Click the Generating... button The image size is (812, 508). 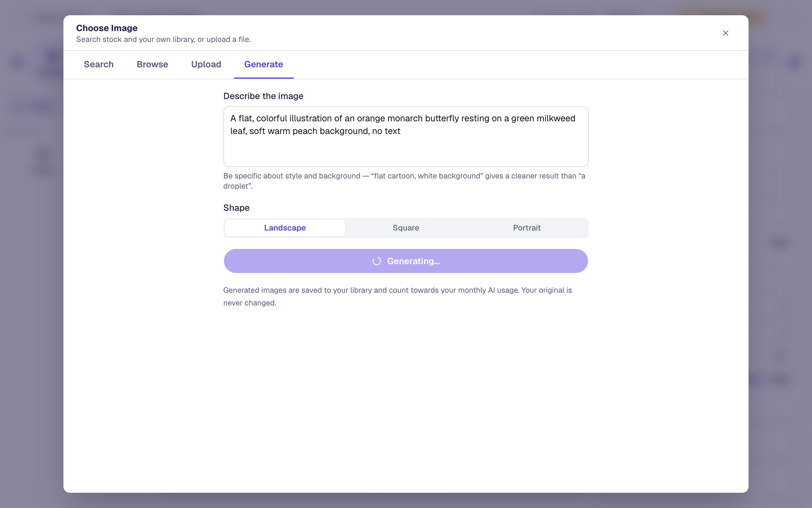[406, 261]
